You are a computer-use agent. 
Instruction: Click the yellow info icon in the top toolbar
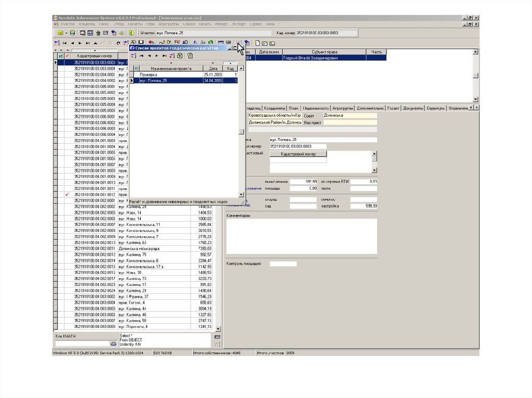coord(131,33)
